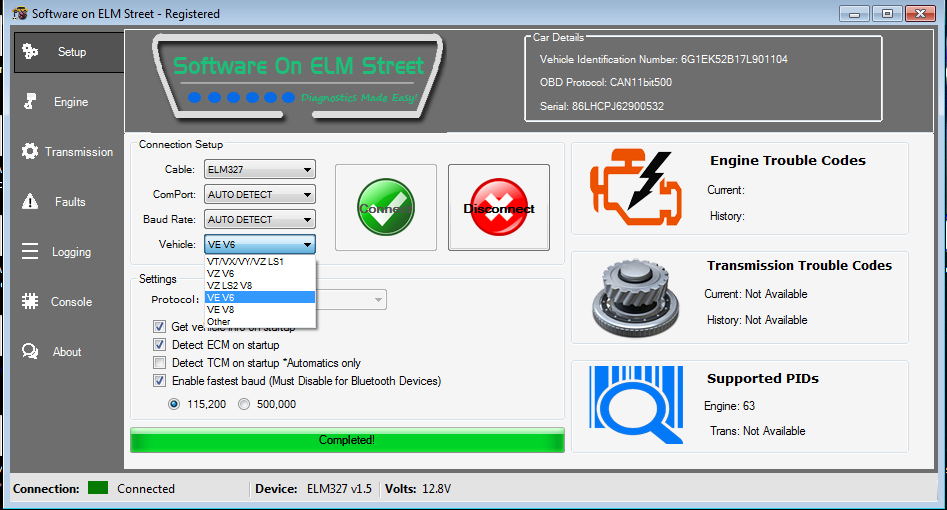Click the orange engine trouble codes icon
Viewport: 947px width, 510px height.
[636, 188]
